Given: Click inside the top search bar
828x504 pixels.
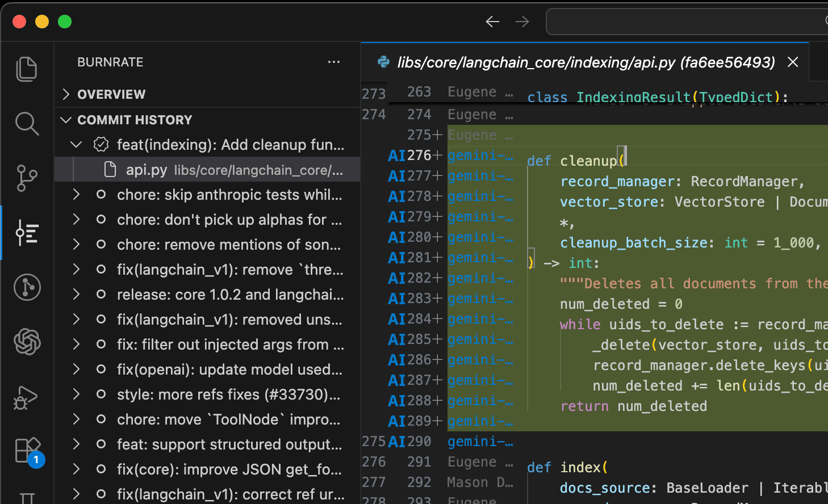Looking at the screenshot, I should coord(681,21).
